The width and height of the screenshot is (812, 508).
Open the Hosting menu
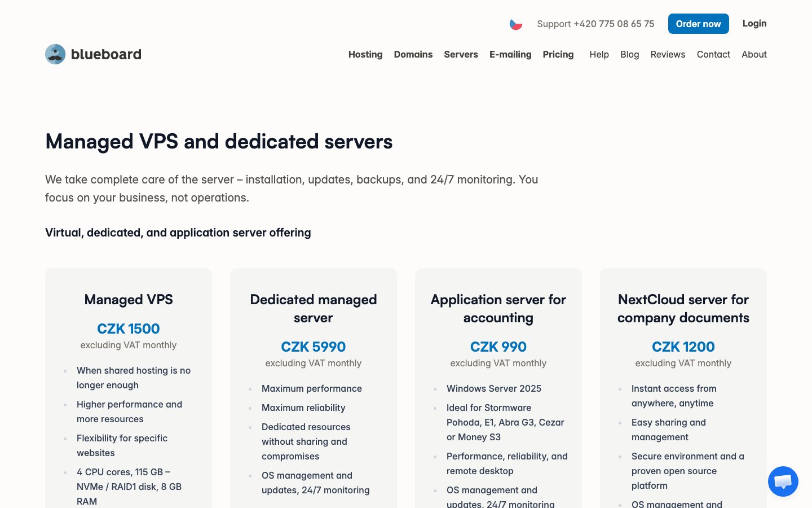(365, 54)
